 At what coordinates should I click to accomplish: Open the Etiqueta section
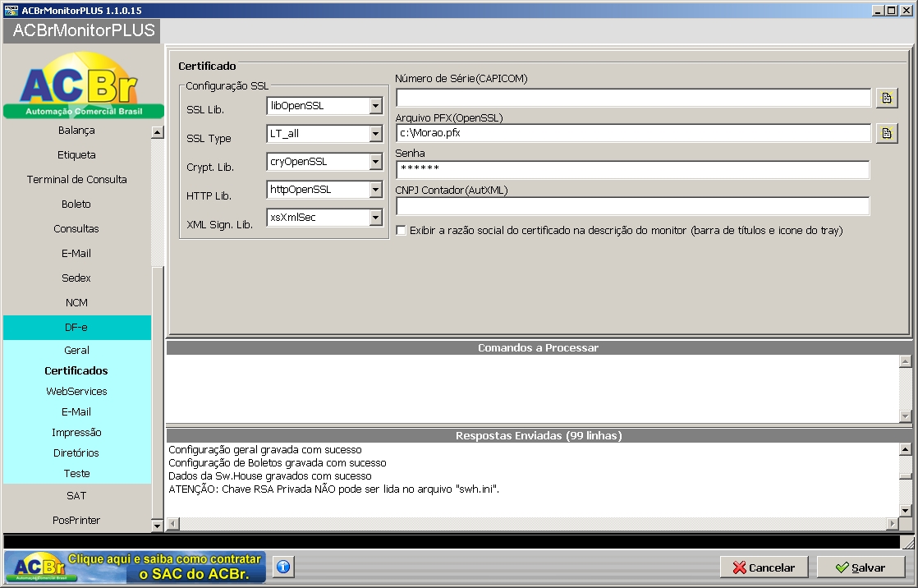coord(76,154)
